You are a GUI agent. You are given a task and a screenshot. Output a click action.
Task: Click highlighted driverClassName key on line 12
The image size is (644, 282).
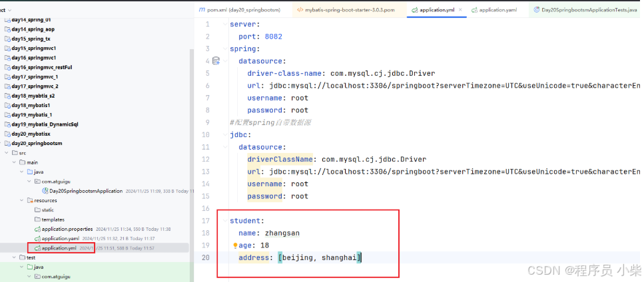[280, 159]
